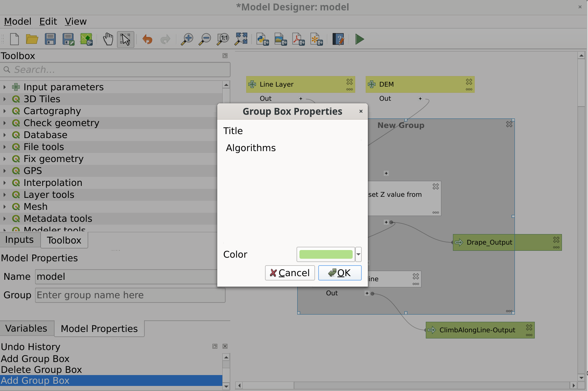Expand the Input parameters tree node
The height and width of the screenshot is (391, 588).
click(x=4, y=87)
